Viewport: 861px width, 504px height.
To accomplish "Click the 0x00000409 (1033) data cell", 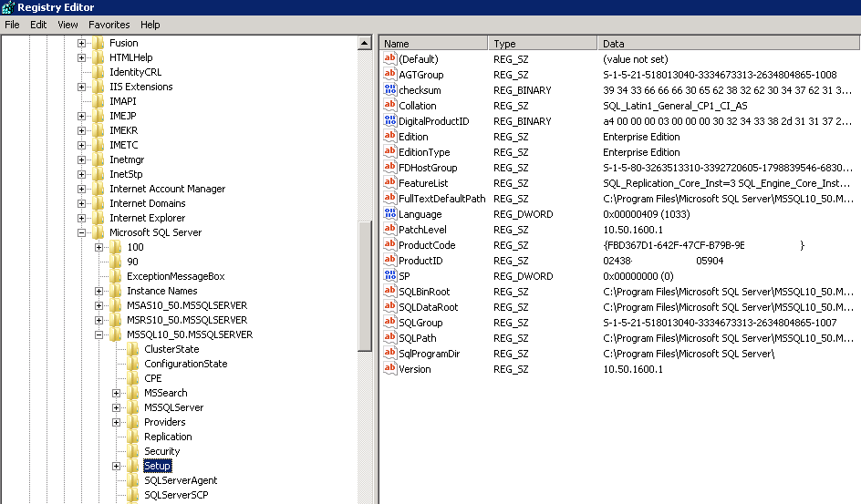I will (x=647, y=214).
